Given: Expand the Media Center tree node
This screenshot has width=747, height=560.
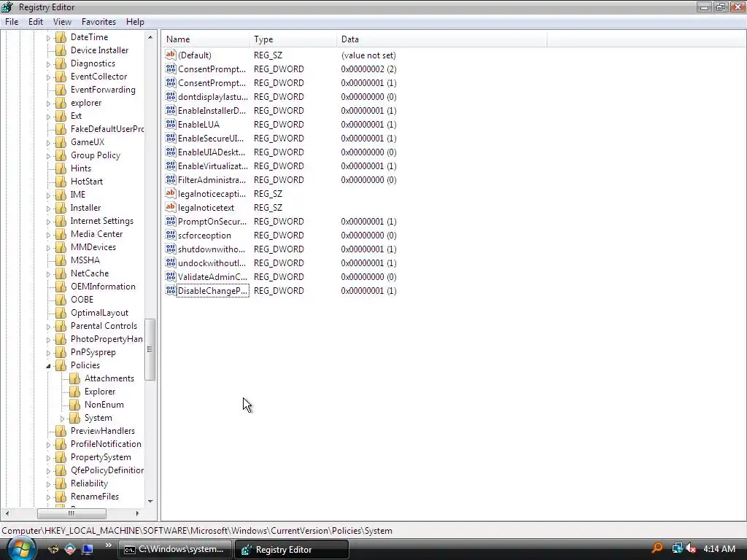Looking at the screenshot, I should (x=48, y=234).
